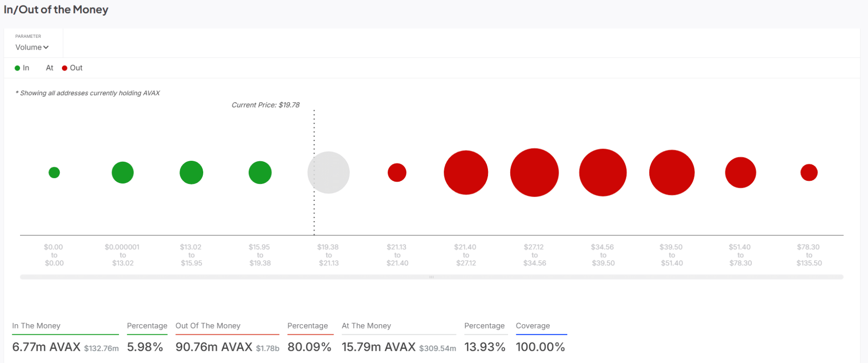
Task: Select red bubble for $21.40 to $27.12
Action: (x=466, y=173)
